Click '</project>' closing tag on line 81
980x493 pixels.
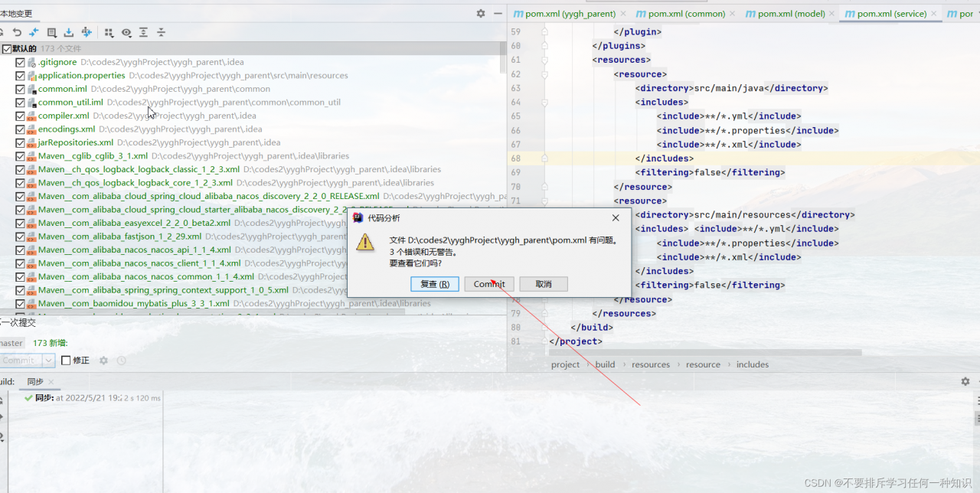click(576, 341)
